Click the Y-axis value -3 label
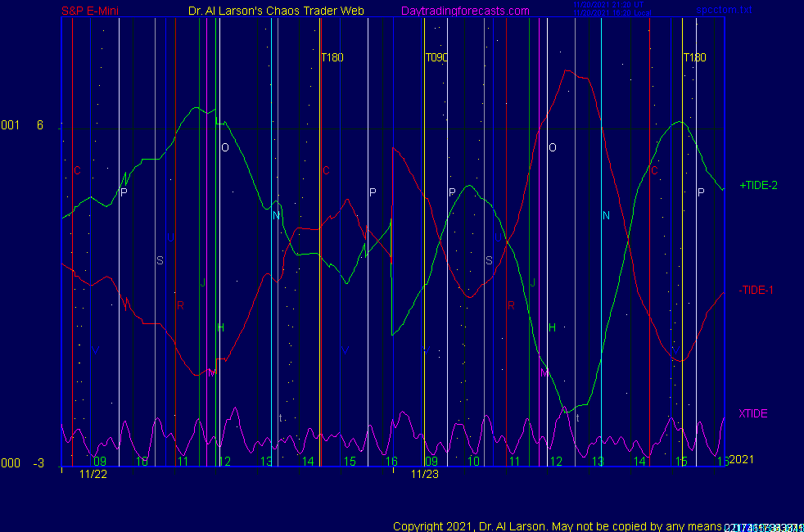This screenshot has width=804, height=532. click(x=38, y=463)
